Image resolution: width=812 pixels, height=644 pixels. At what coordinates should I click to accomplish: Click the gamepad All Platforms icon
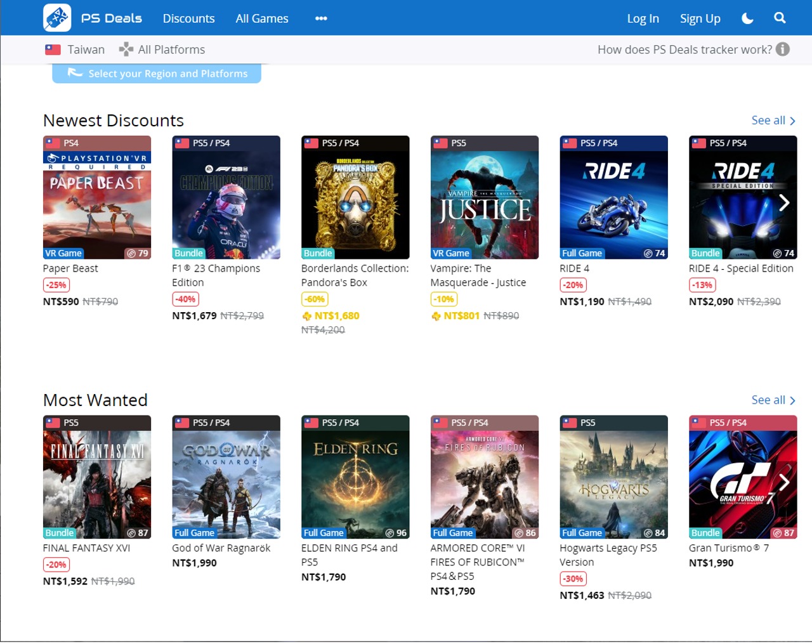pos(126,49)
